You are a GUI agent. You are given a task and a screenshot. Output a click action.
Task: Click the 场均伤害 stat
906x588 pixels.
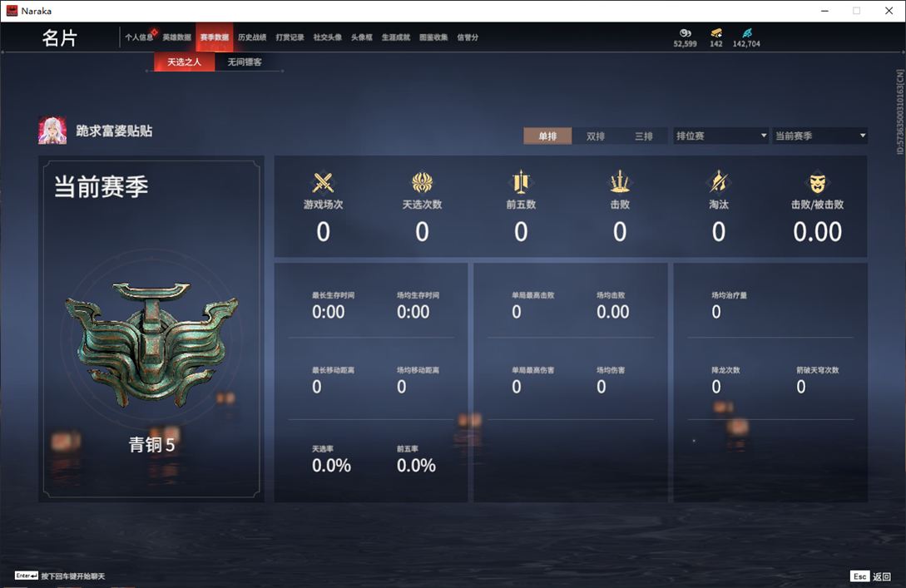[610, 380]
